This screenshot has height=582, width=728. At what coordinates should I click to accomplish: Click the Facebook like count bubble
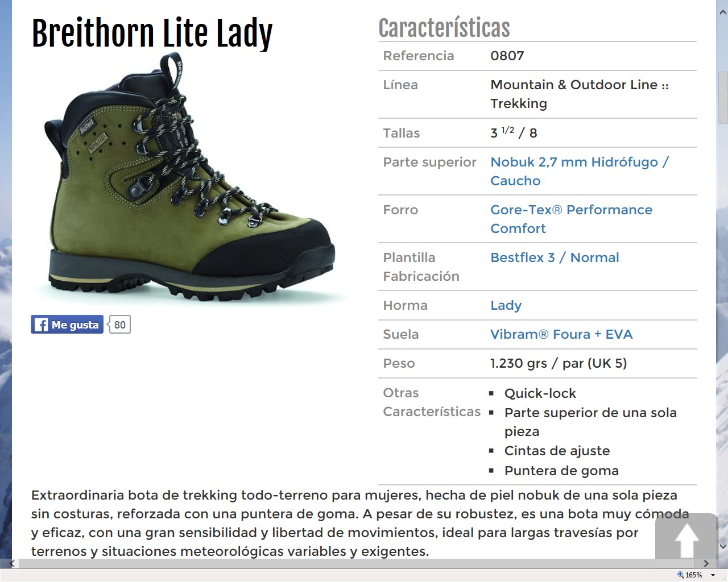119,325
